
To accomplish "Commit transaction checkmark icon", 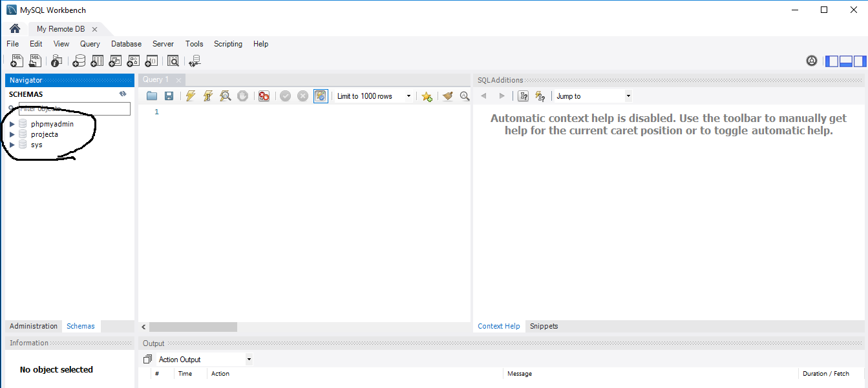I will (285, 96).
